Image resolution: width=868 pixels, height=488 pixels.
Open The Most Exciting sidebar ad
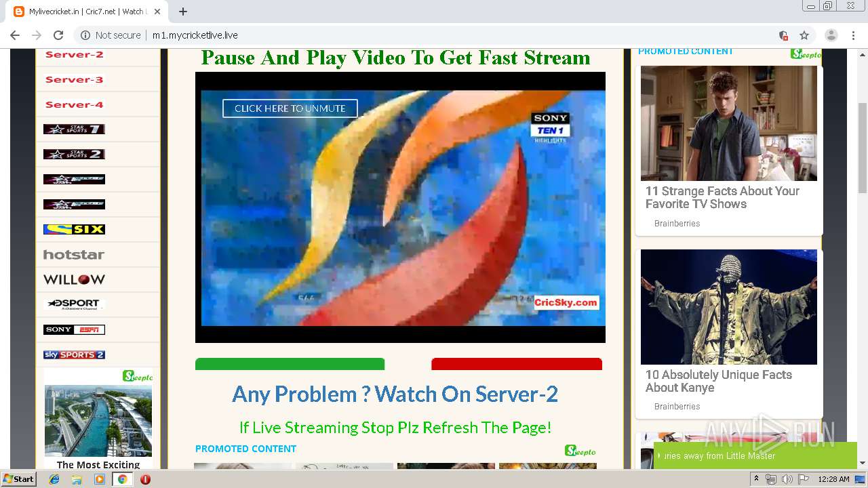(98, 465)
